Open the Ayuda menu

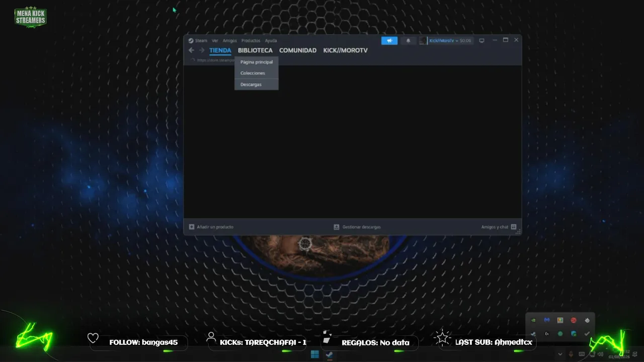271,41
